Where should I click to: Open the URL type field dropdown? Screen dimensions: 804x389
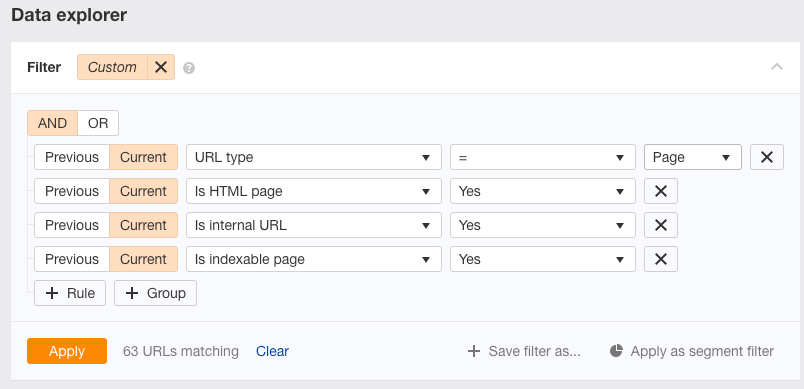tap(314, 157)
